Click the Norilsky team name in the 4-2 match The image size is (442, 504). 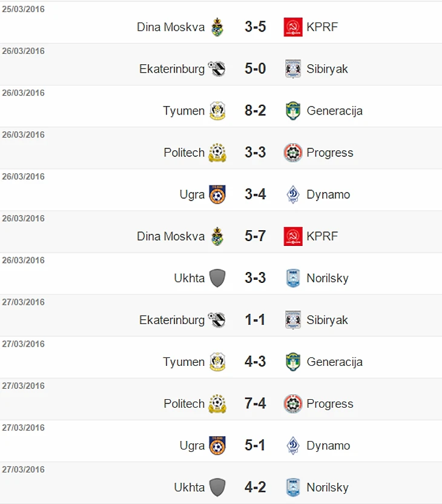click(x=328, y=487)
